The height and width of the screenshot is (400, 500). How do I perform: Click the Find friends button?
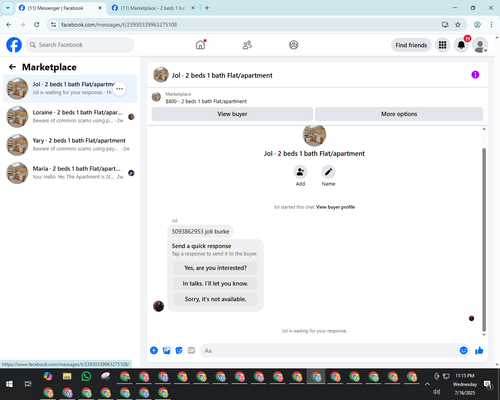click(411, 45)
